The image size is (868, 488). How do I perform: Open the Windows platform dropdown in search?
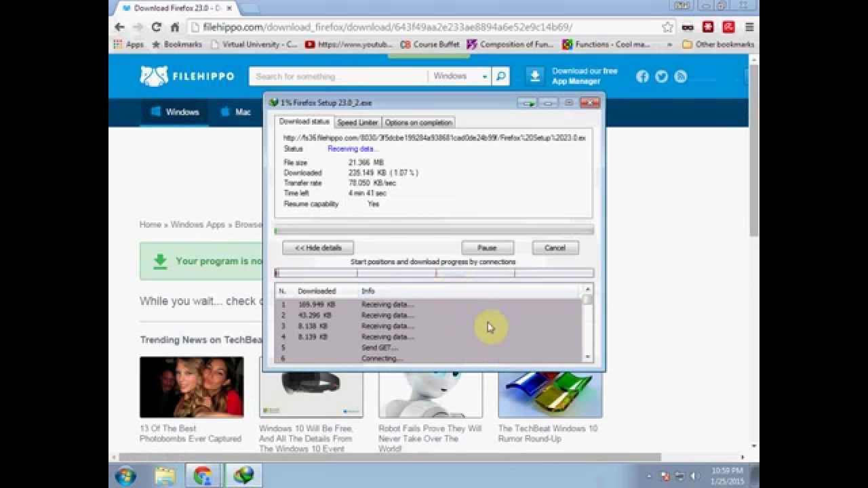tap(459, 76)
